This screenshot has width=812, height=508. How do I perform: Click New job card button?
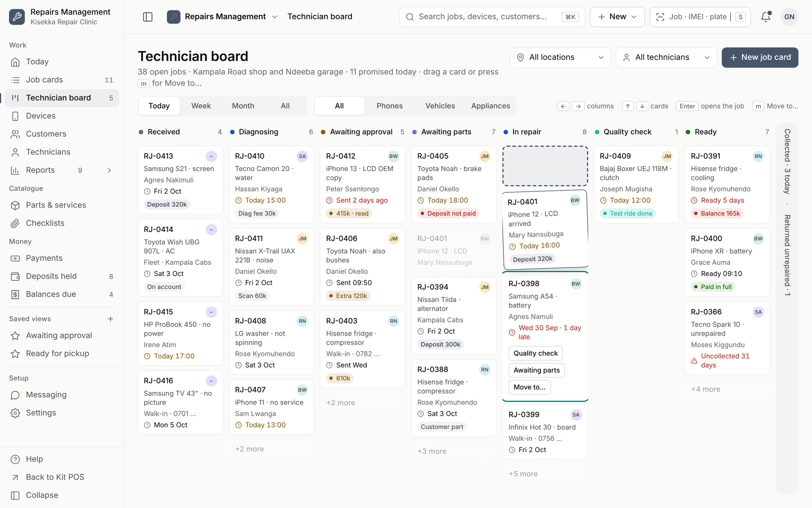coord(760,58)
